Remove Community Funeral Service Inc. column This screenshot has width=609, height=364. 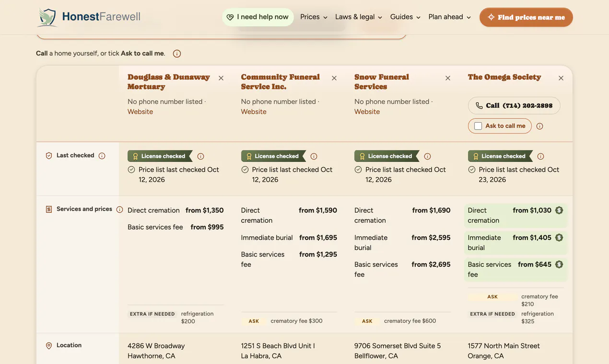(334, 78)
